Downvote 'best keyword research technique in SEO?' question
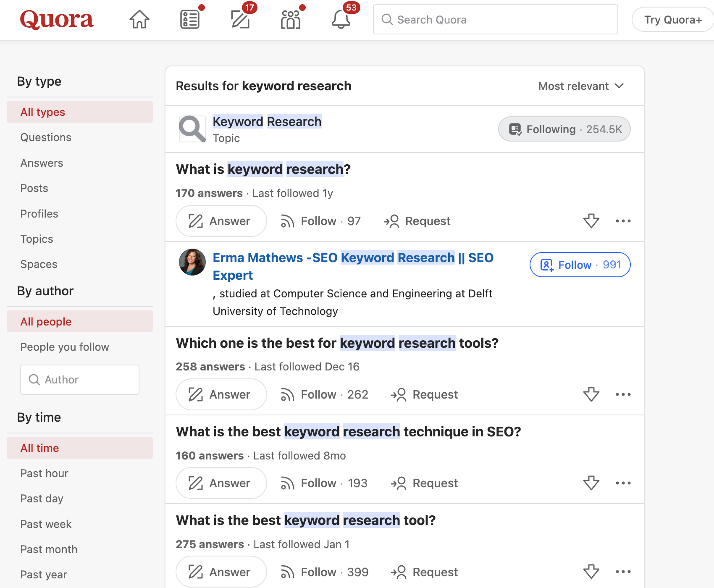The height and width of the screenshot is (588, 714). 591,483
